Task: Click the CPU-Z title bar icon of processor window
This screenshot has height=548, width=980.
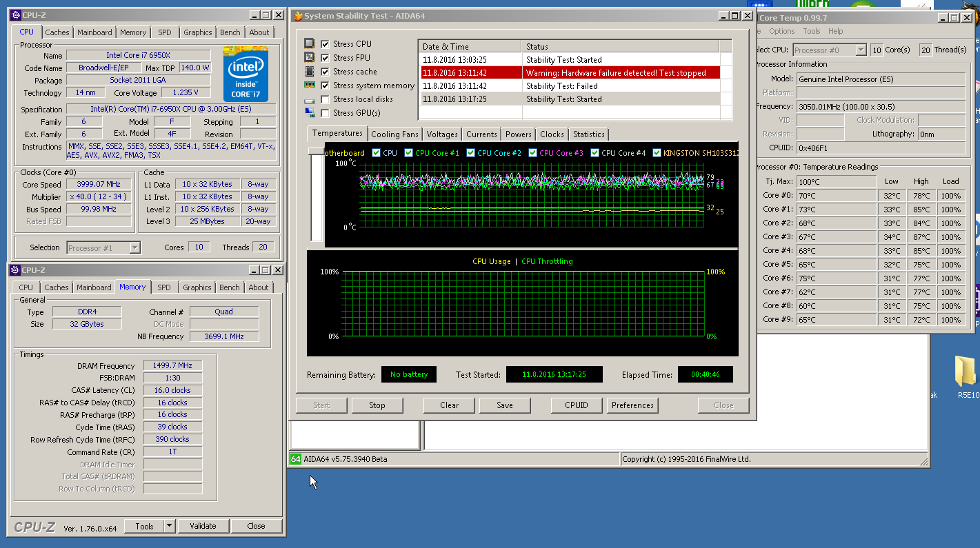Action: coord(15,14)
